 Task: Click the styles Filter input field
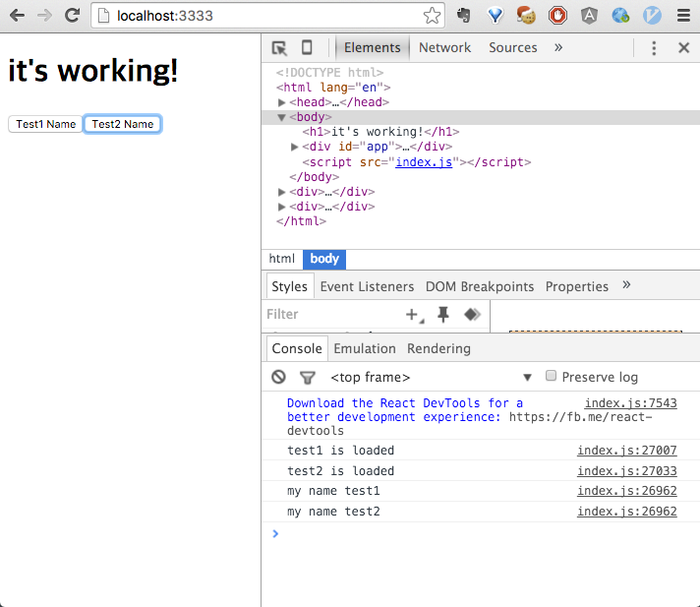tap(332, 315)
